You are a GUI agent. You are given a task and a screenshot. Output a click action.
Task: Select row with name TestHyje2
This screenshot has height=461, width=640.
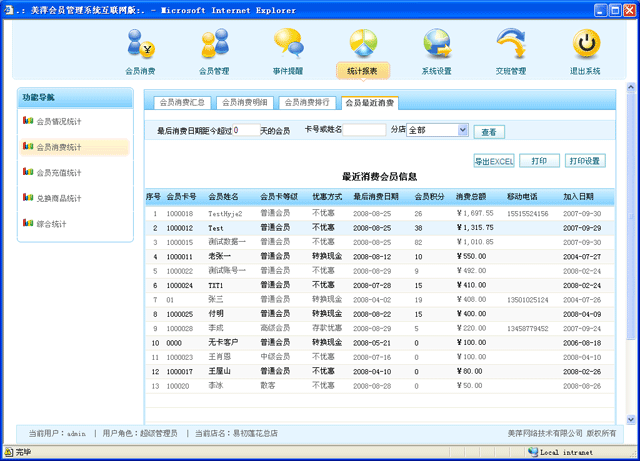pos(380,214)
